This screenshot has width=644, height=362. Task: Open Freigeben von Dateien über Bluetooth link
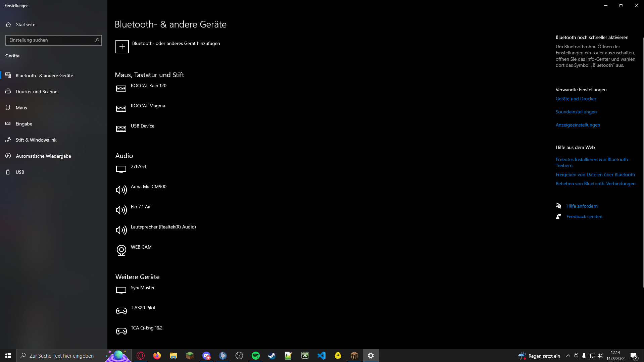click(595, 174)
